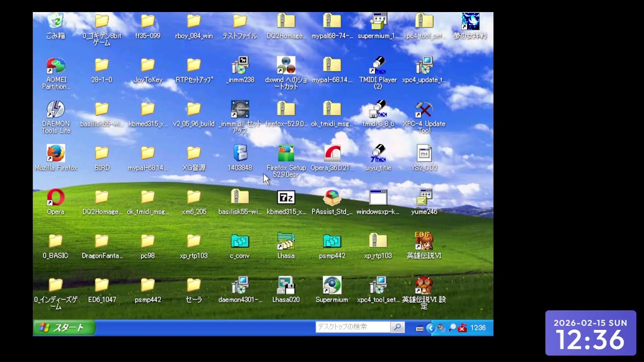Open the ごみ箱 recycle bin icon
The width and height of the screenshot is (644, 362).
tap(55, 22)
